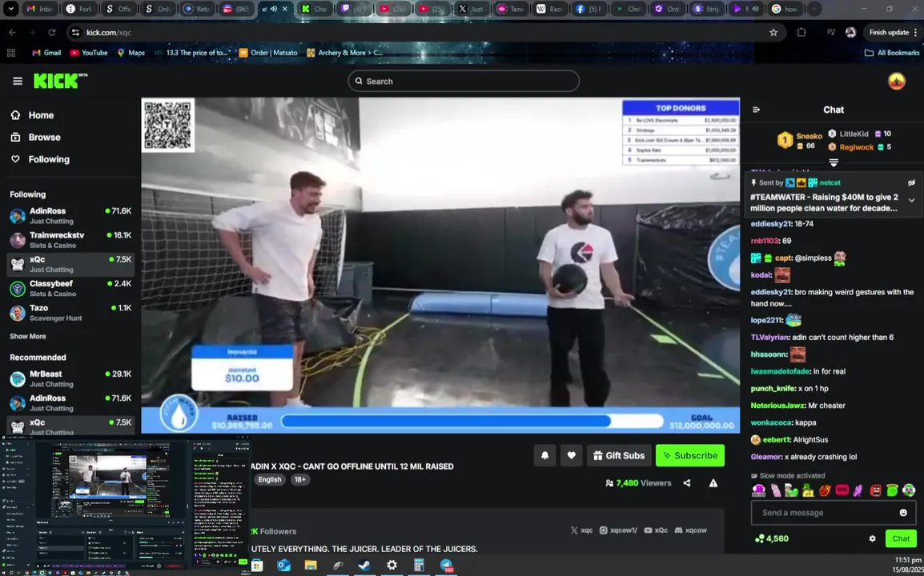Viewport: 924px width, 576px height.
Task: Collapse the chat panel with arrow icon
Action: [x=757, y=110]
